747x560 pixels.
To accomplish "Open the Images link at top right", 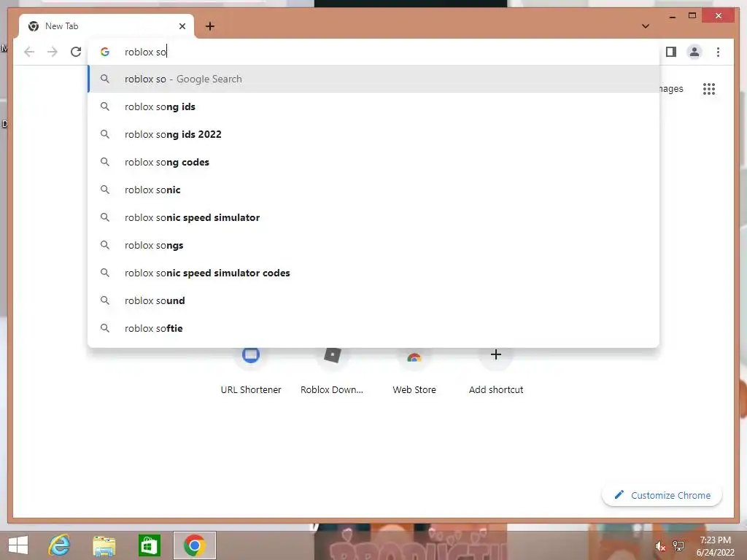I will (x=671, y=89).
